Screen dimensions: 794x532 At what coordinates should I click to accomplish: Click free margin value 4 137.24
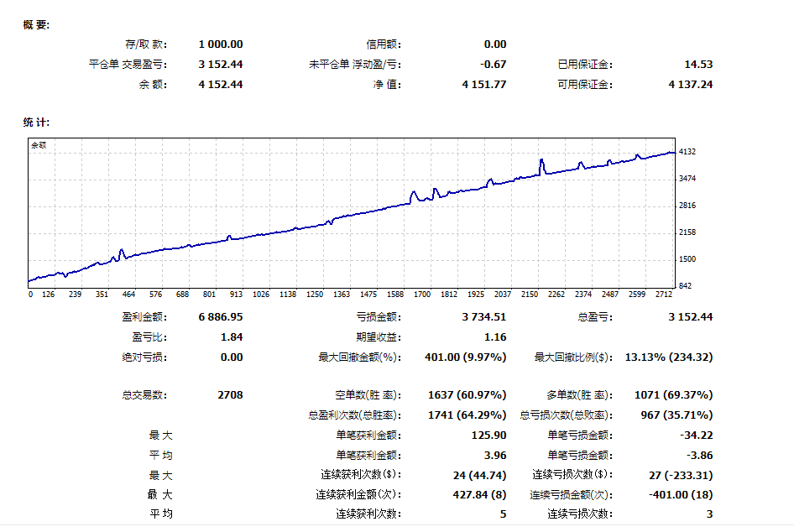[690, 85]
